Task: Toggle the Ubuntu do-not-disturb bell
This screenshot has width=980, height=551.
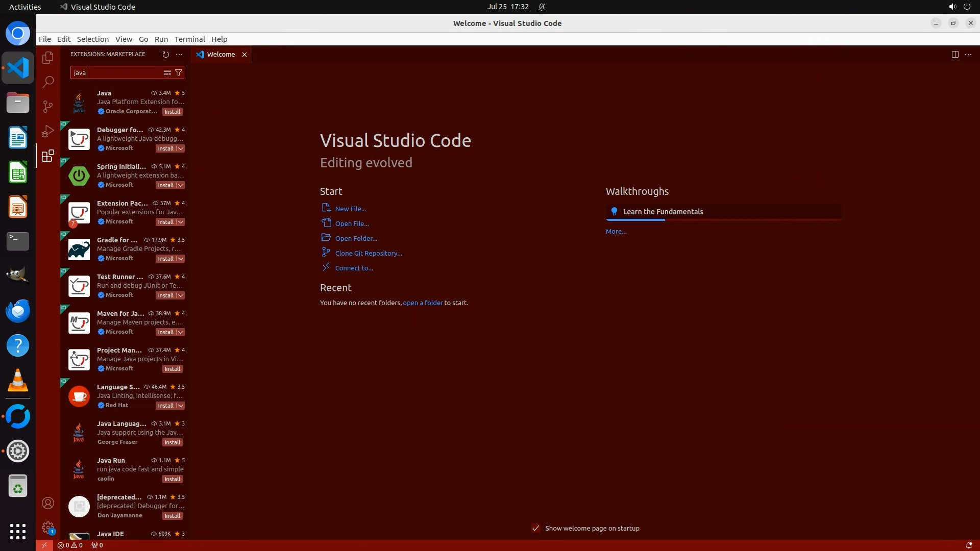Action: coord(542,7)
